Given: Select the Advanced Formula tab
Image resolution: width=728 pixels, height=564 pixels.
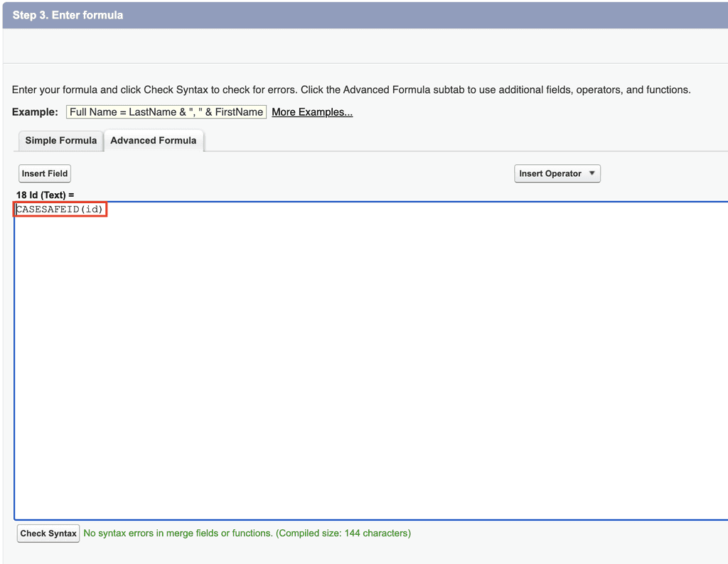Looking at the screenshot, I should (154, 140).
